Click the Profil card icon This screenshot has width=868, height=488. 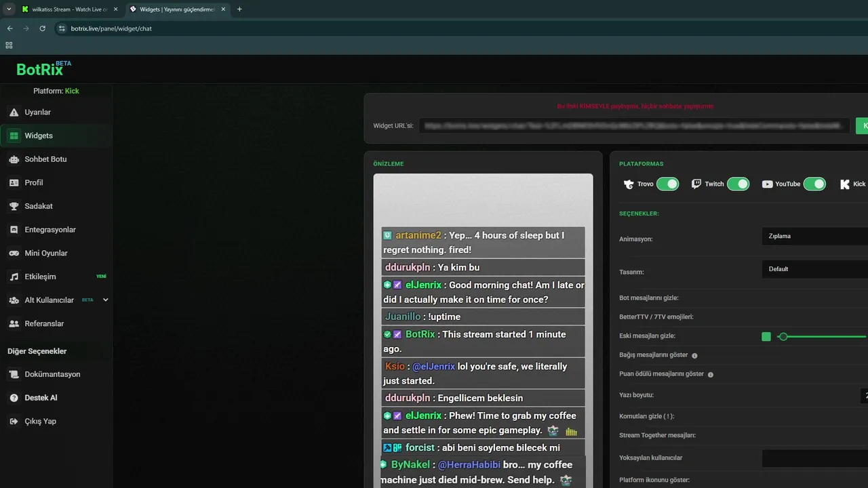pyautogui.click(x=14, y=182)
